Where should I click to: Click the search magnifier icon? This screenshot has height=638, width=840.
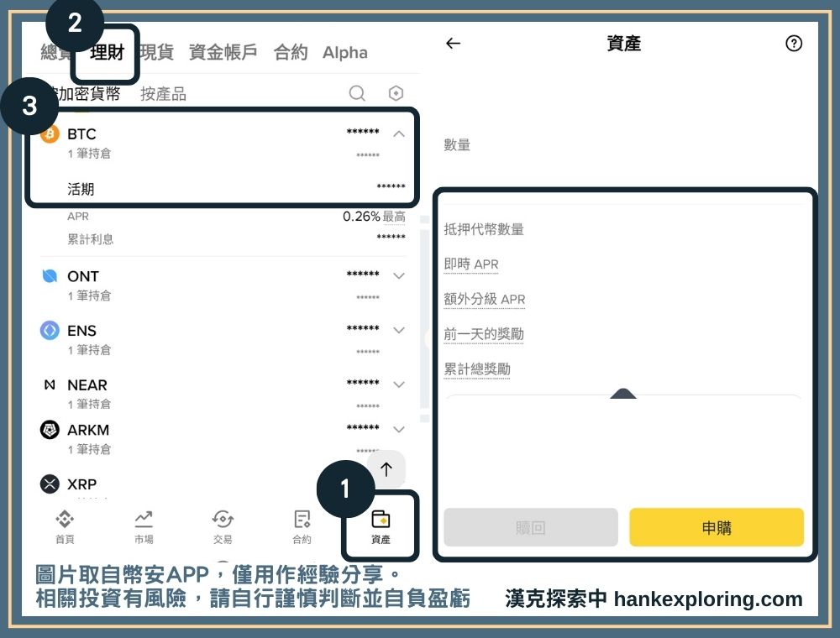coord(357,93)
